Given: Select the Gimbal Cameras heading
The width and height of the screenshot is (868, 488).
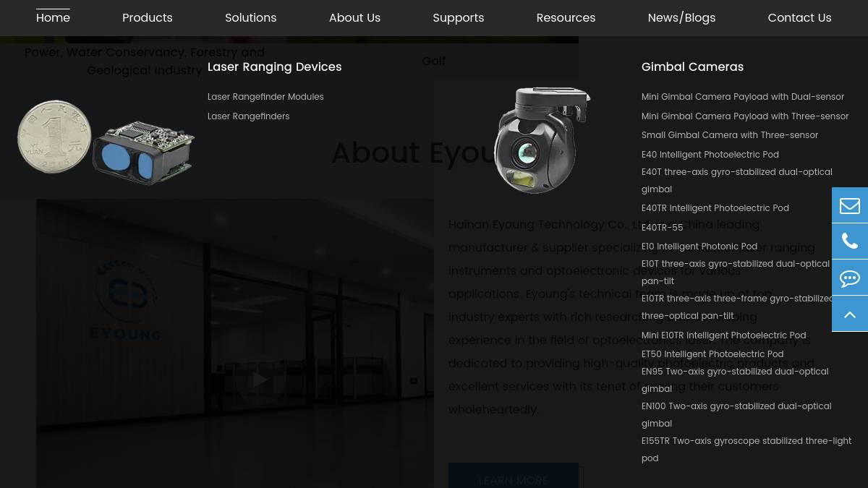Looking at the screenshot, I should pyautogui.click(x=692, y=67).
